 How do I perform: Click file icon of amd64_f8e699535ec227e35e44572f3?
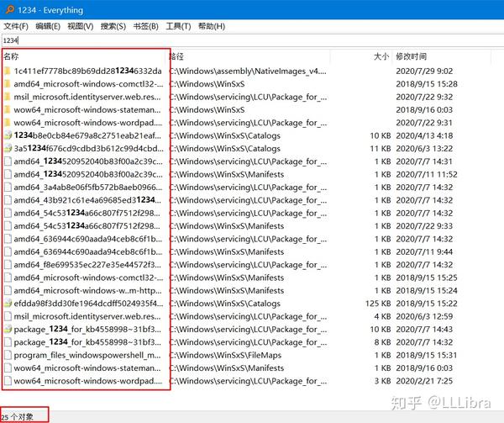8,265
